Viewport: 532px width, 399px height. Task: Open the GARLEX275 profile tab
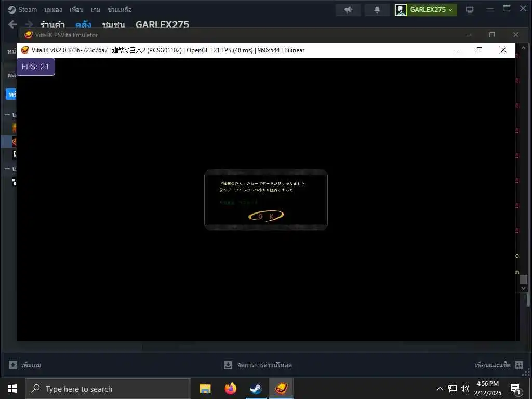pyautogui.click(x=162, y=24)
